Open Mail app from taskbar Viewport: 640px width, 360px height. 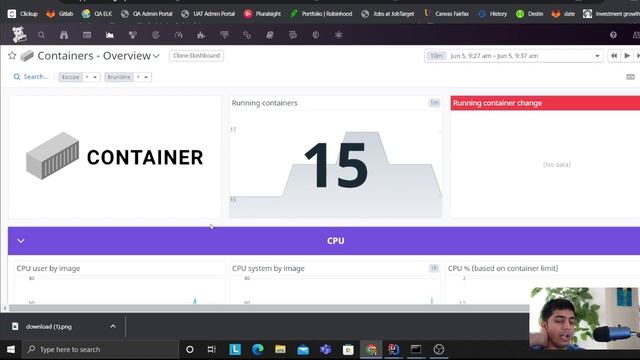tap(303, 349)
